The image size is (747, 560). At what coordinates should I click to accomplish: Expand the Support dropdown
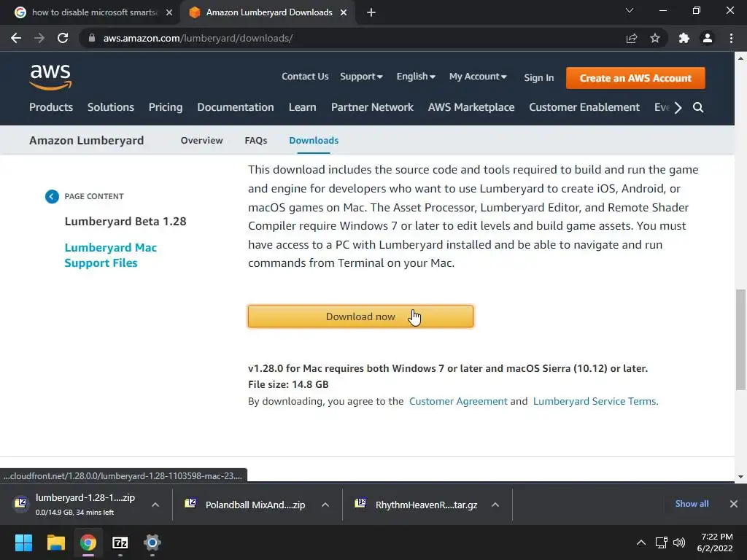tap(361, 77)
